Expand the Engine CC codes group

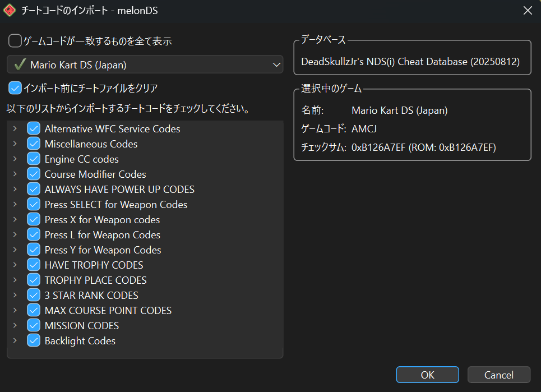click(15, 159)
